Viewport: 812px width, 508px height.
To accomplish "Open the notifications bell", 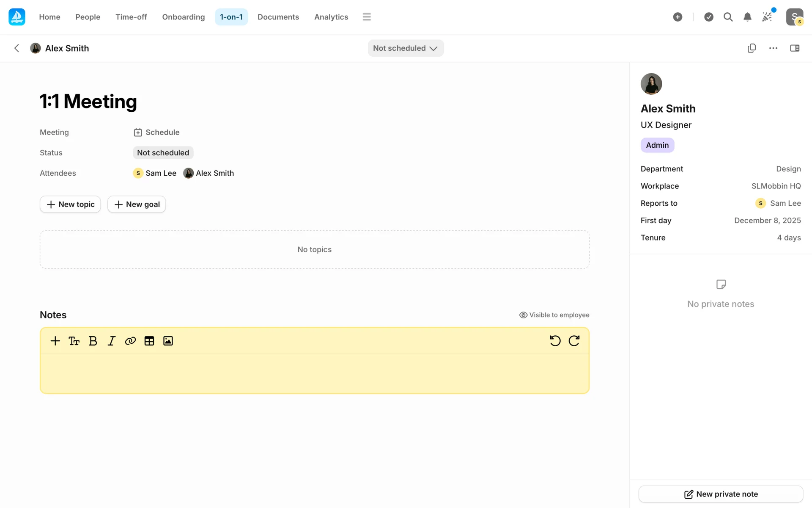I will point(747,17).
